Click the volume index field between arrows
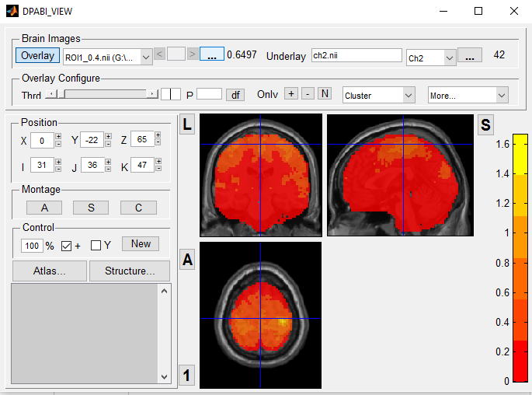This screenshot has width=532, height=395. click(176, 54)
